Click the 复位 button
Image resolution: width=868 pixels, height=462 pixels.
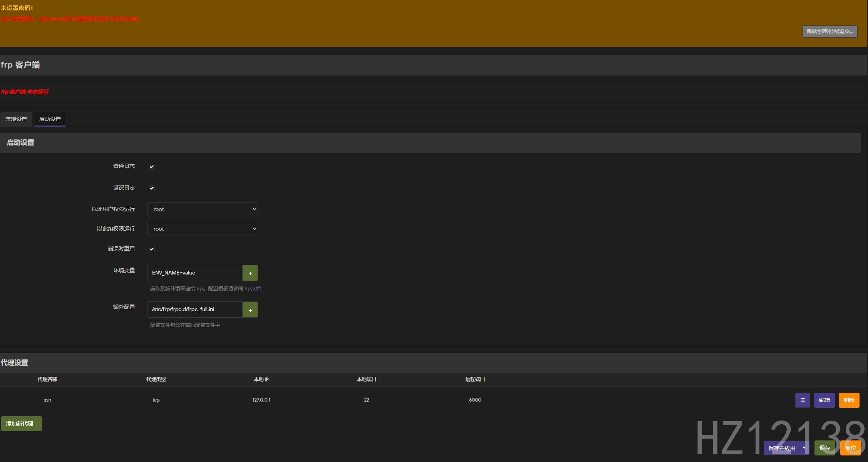850,448
